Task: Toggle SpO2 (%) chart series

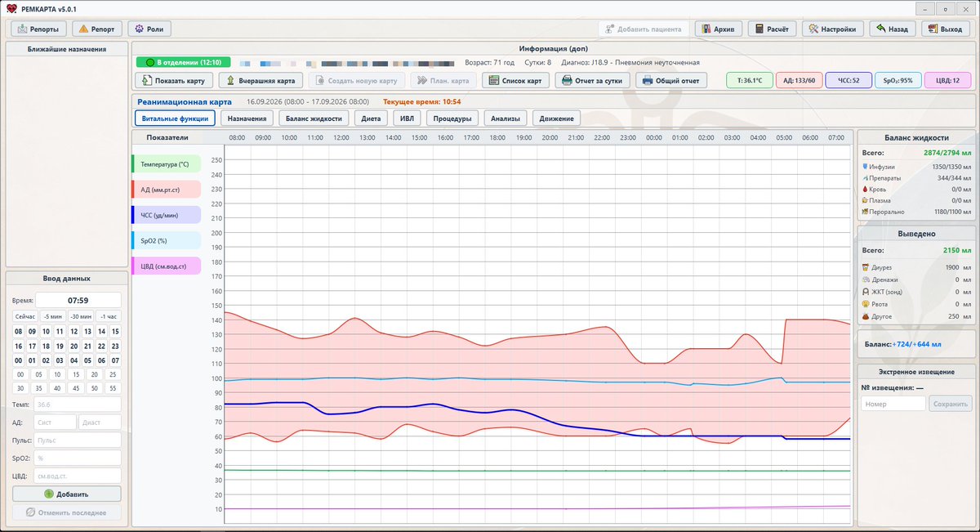Action: pos(166,240)
